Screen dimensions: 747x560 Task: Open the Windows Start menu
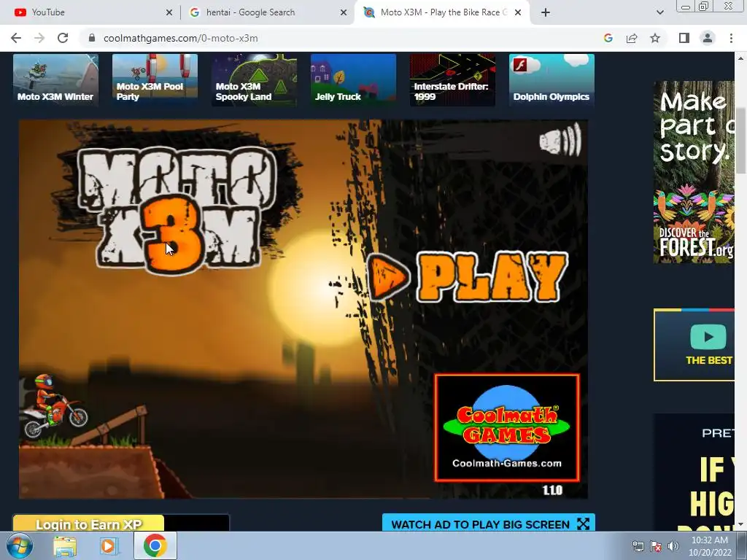coord(19,545)
